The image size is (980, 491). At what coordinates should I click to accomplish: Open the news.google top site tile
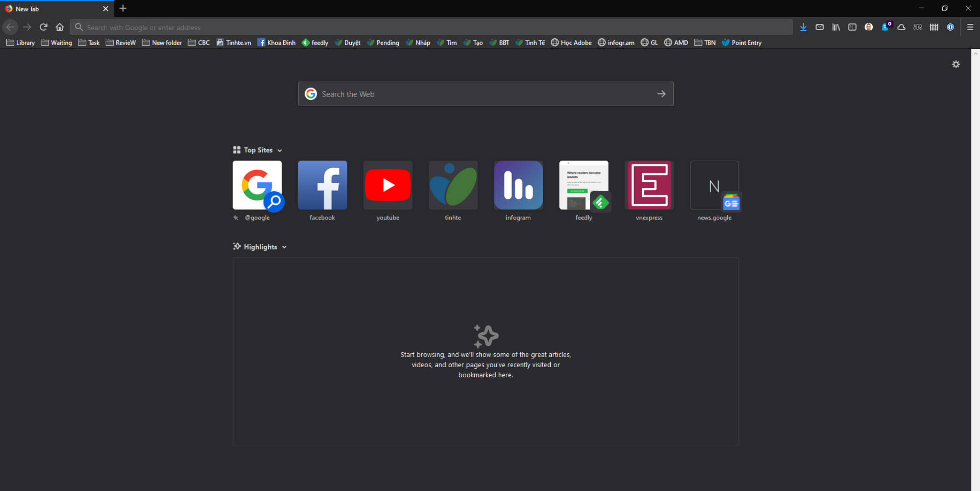pyautogui.click(x=714, y=185)
